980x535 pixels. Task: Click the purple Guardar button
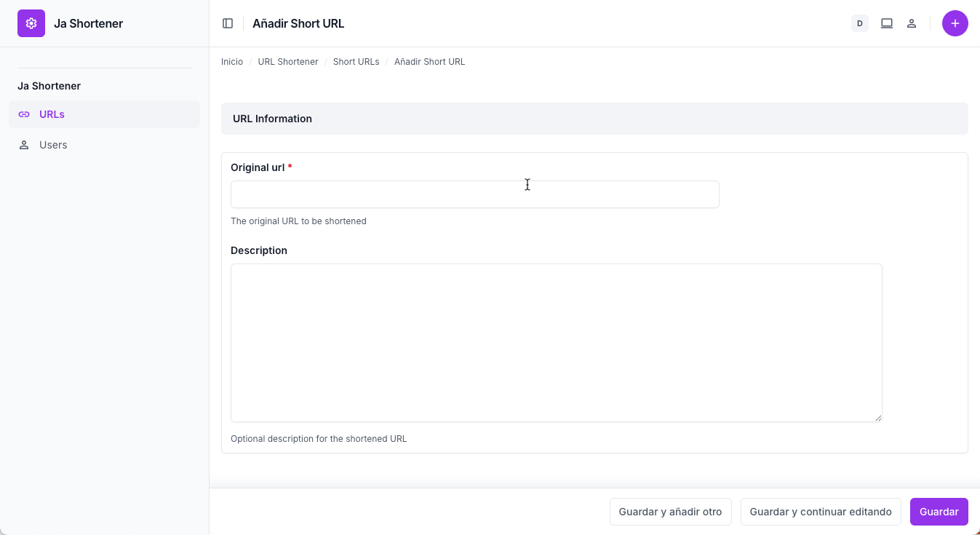[x=939, y=512]
